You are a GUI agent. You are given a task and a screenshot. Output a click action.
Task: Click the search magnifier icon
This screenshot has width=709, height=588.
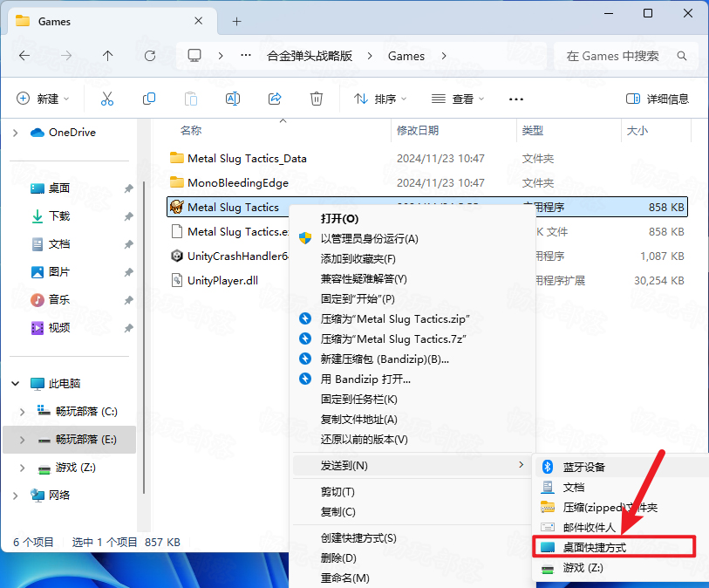coord(682,56)
